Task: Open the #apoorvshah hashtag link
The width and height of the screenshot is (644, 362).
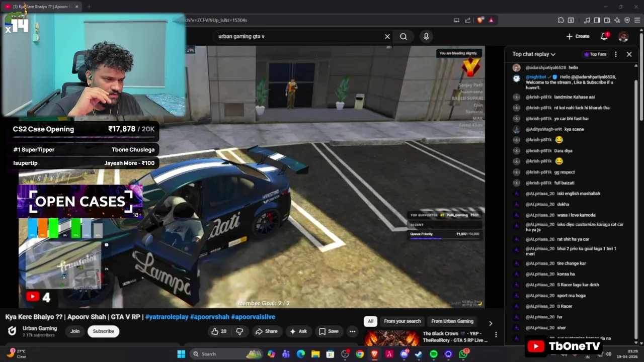Action: click(210, 317)
